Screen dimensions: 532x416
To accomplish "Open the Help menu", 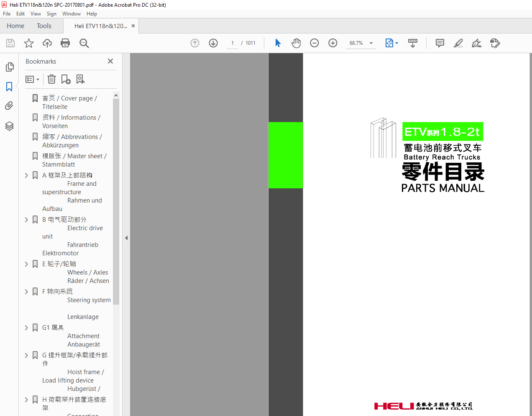I will (x=92, y=14).
